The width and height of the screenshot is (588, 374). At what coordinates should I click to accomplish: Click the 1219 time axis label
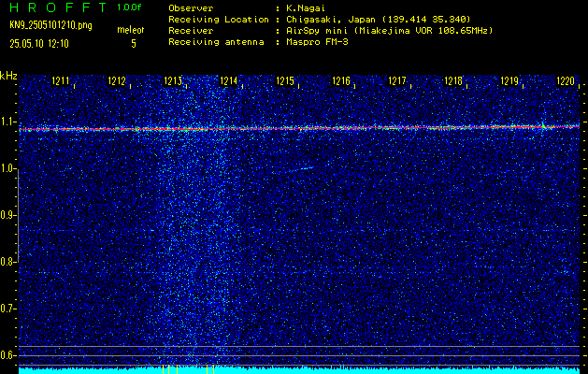pos(509,80)
